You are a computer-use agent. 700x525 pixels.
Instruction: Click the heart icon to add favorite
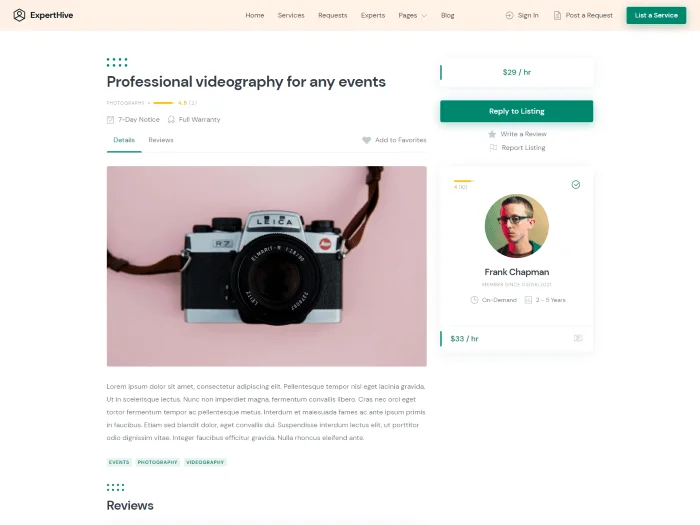pyautogui.click(x=367, y=140)
